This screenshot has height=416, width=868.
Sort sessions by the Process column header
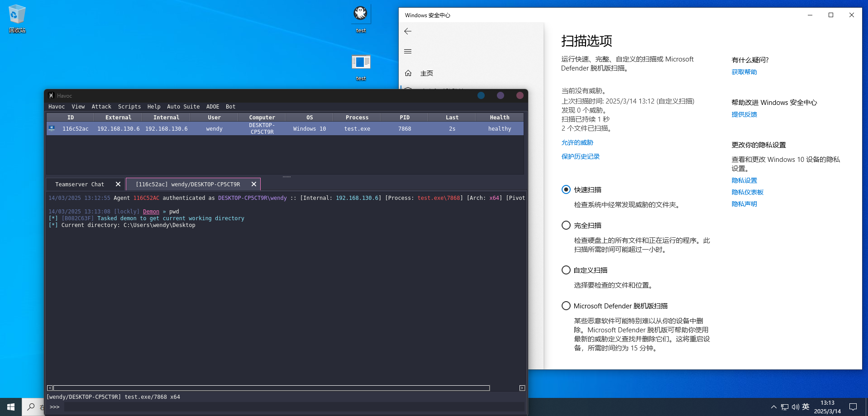pos(357,118)
